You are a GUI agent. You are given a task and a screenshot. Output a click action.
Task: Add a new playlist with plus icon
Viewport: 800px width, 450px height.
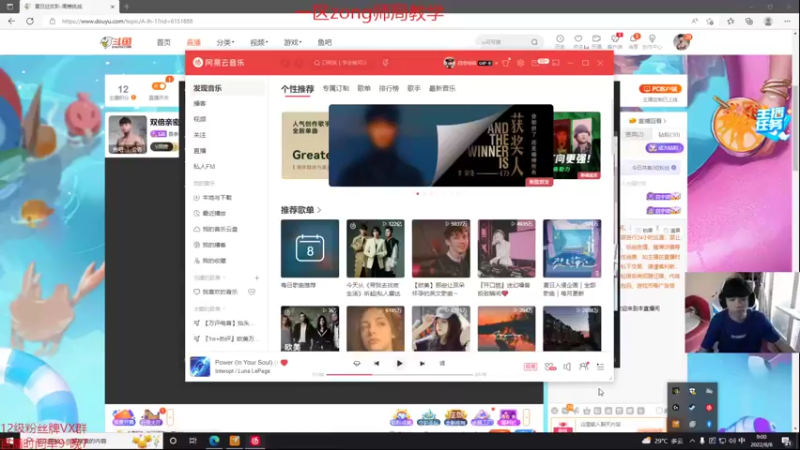(257, 278)
